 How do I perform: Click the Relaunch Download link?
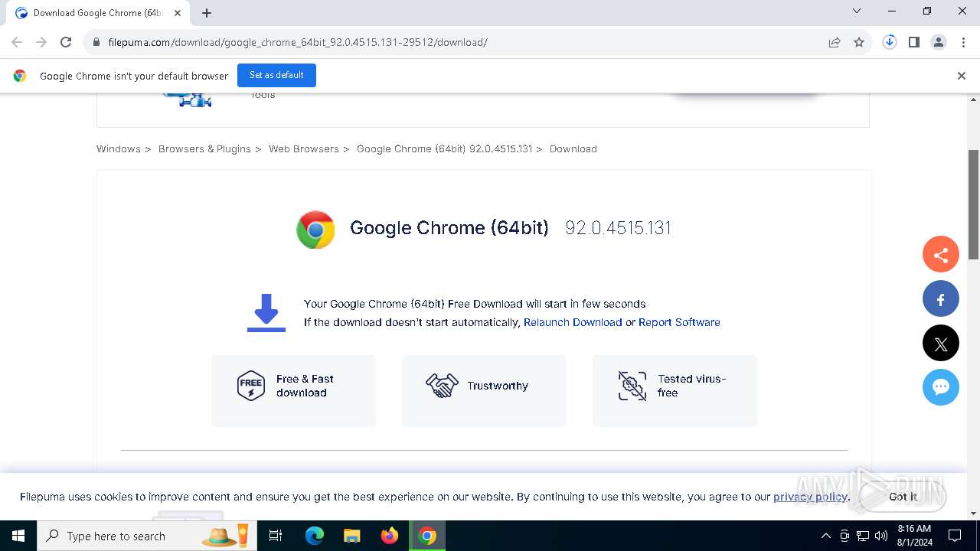(573, 322)
